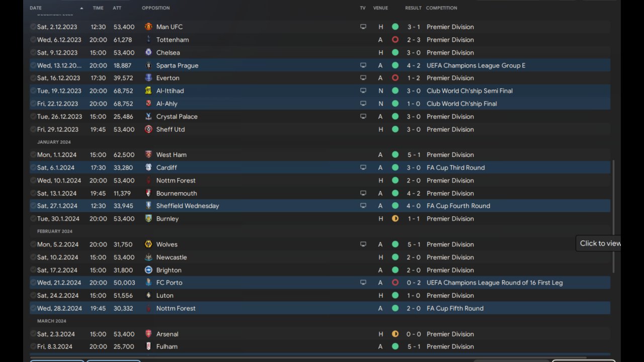Click TV icon on Sparta Prague match

[363, 65]
